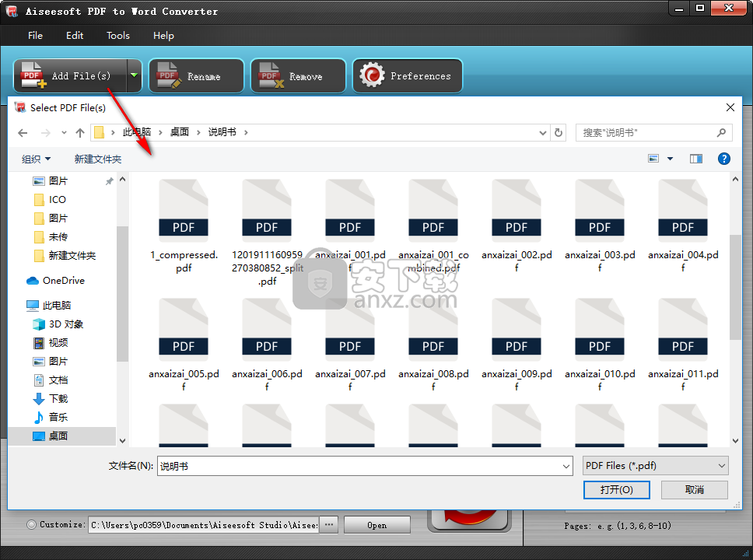753x560 pixels.
Task: Select the anxaizai_005.pdf file
Action: pos(184,345)
